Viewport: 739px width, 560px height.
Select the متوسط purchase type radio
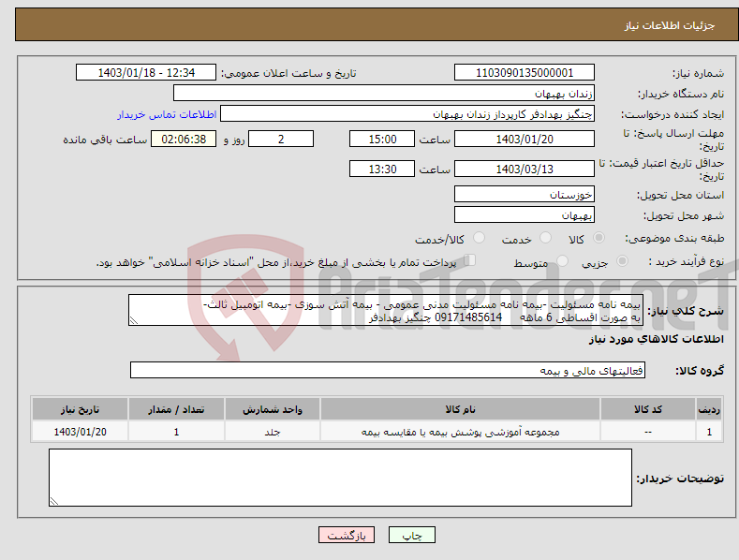tap(562, 261)
